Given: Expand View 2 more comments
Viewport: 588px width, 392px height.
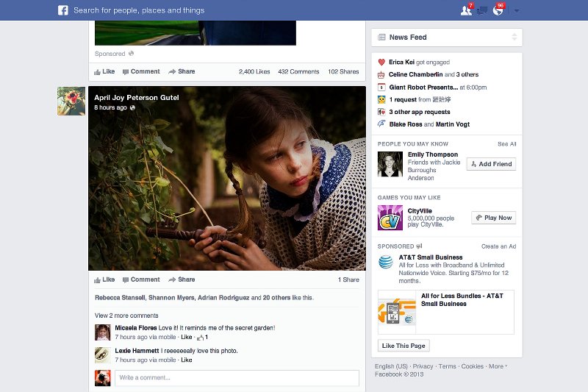Looking at the screenshot, I should pyautogui.click(x=126, y=316).
